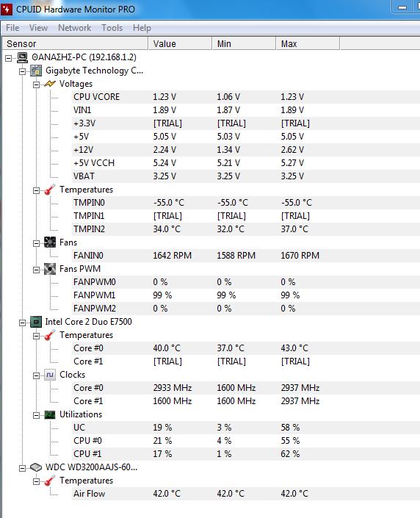Viewport: 420px width, 518px height.
Task: Click the Clocks waveform icon
Action: click(x=50, y=375)
